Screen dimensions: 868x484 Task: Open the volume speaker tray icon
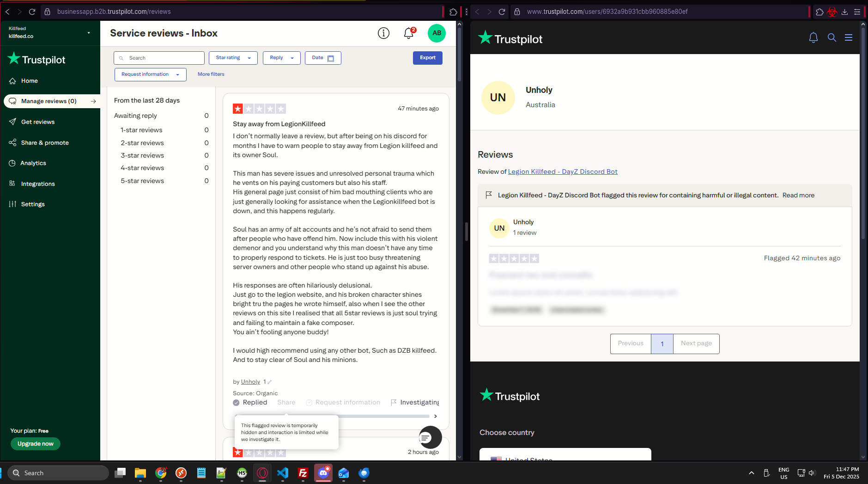812,473
